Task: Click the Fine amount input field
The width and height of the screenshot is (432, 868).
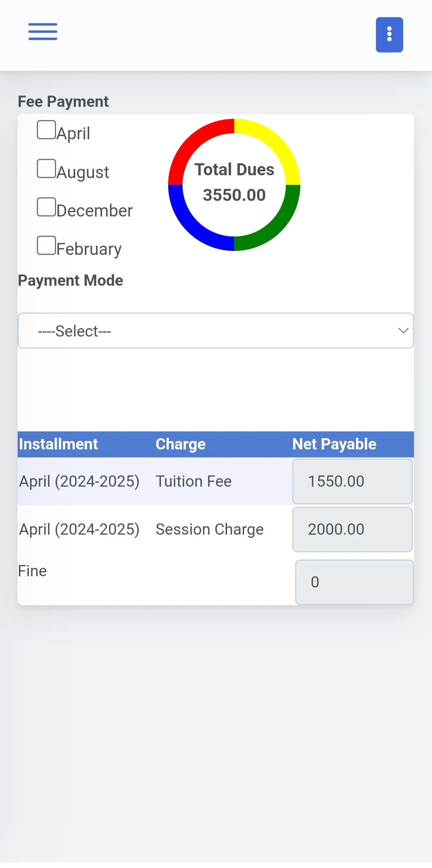Action: click(x=354, y=582)
